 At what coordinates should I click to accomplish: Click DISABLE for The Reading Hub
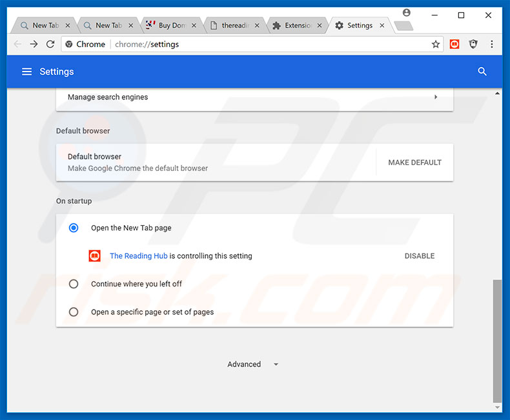tap(420, 256)
